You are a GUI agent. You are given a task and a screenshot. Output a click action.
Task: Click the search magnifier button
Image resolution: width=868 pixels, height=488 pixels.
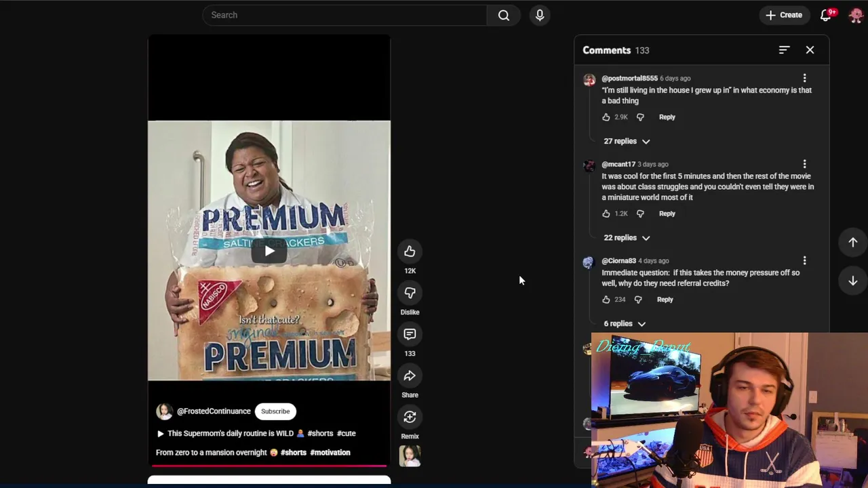pyautogui.click(x=504, y=15)
